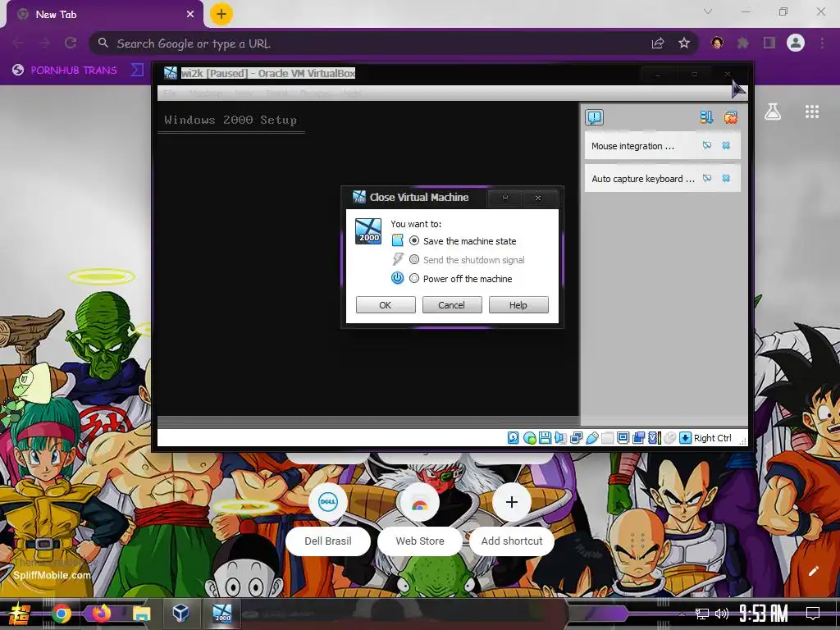Click the taskbar clock showing 9:53 AM
This screenshot has width=840, height=630.
tap(764, 614)
